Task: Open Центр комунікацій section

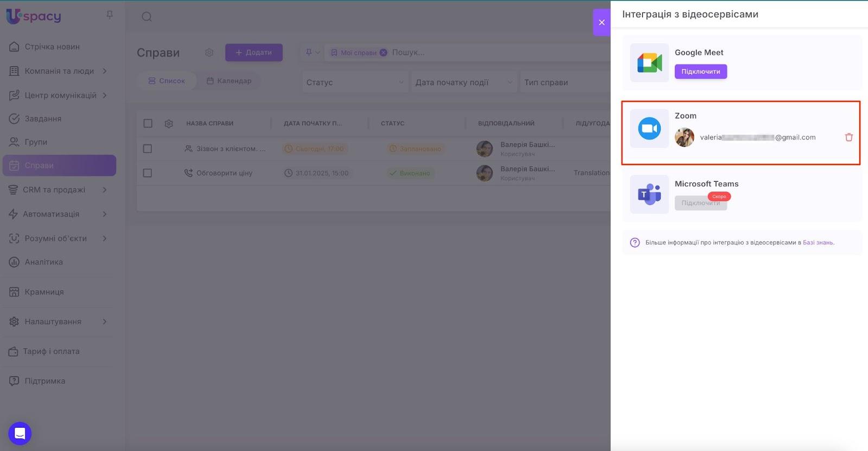Action: click(60, 96)
